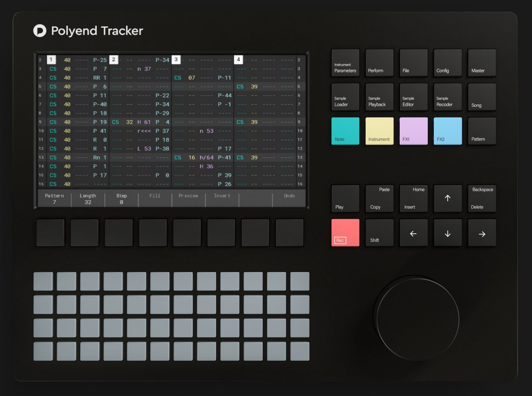Switch to the Pattern view
Image resolution: width=532 pixels, height=396 pixels.
coord(481,131)
